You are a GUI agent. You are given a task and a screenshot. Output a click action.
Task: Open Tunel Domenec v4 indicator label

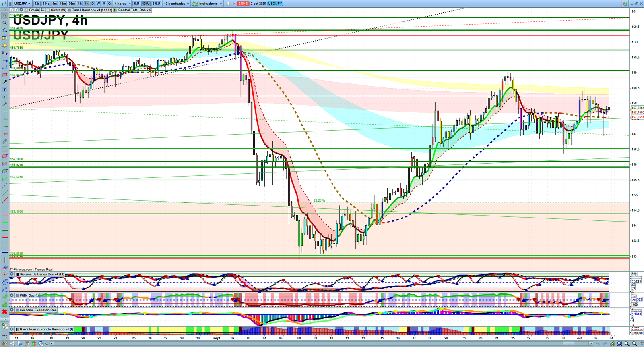[x=90, y=10]
